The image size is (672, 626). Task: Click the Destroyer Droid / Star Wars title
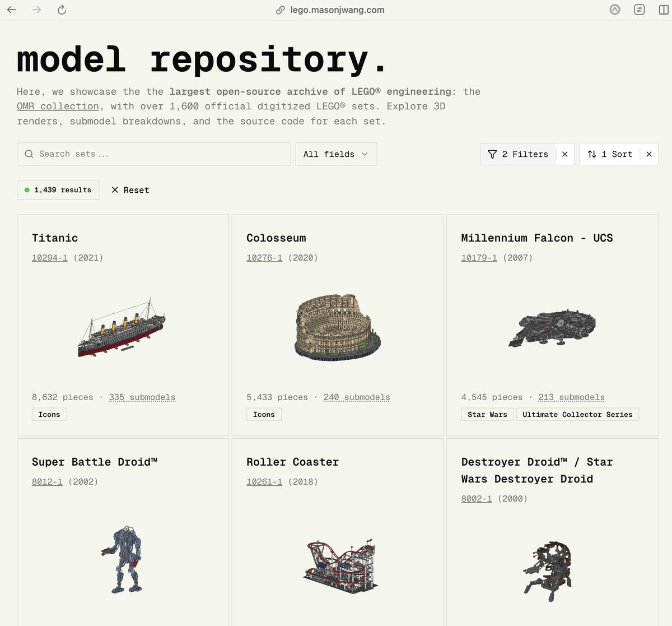point(537,471)
